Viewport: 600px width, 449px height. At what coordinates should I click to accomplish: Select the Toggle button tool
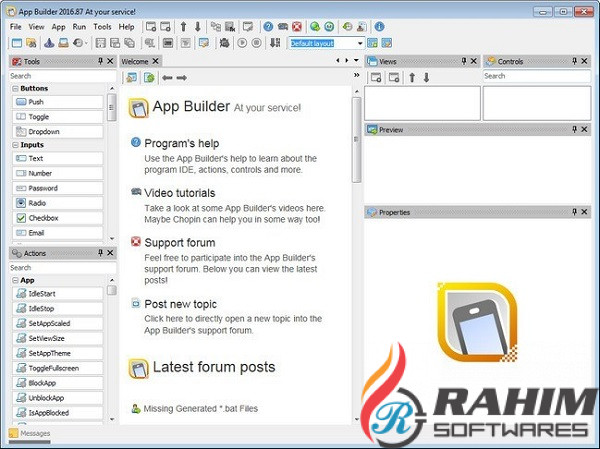[x=58, y=117]
